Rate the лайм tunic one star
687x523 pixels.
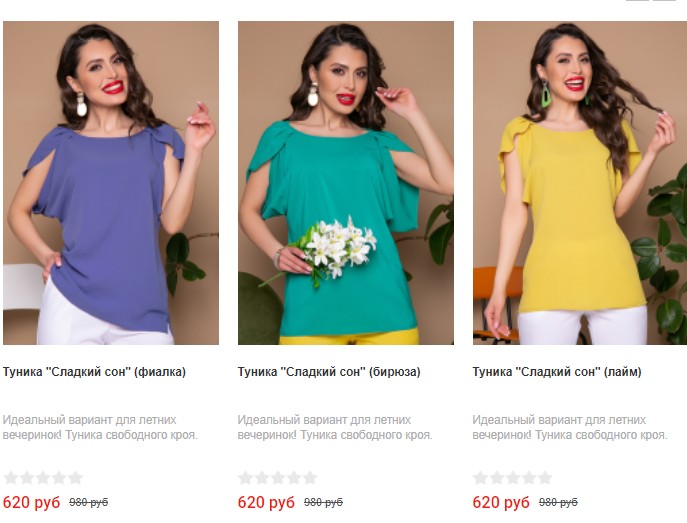coord(481,477)
